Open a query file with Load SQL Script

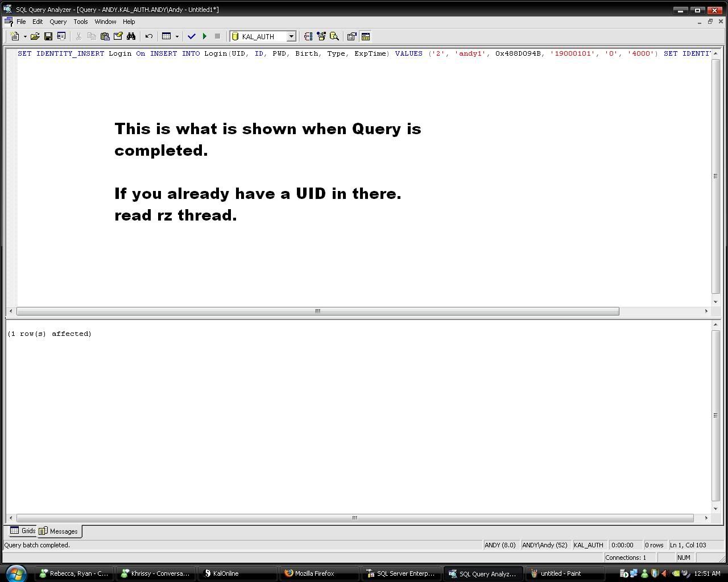(35, 36)
